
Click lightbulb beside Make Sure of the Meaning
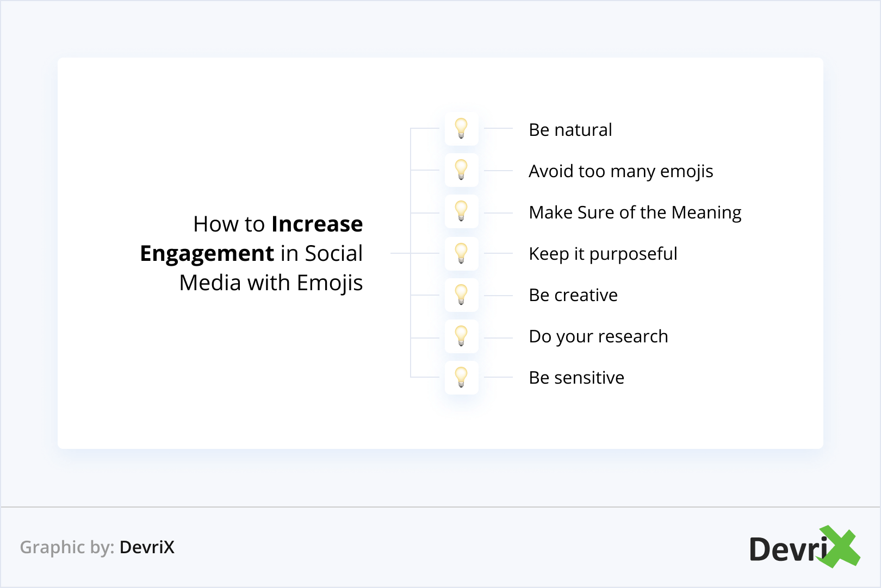(461, 211)
